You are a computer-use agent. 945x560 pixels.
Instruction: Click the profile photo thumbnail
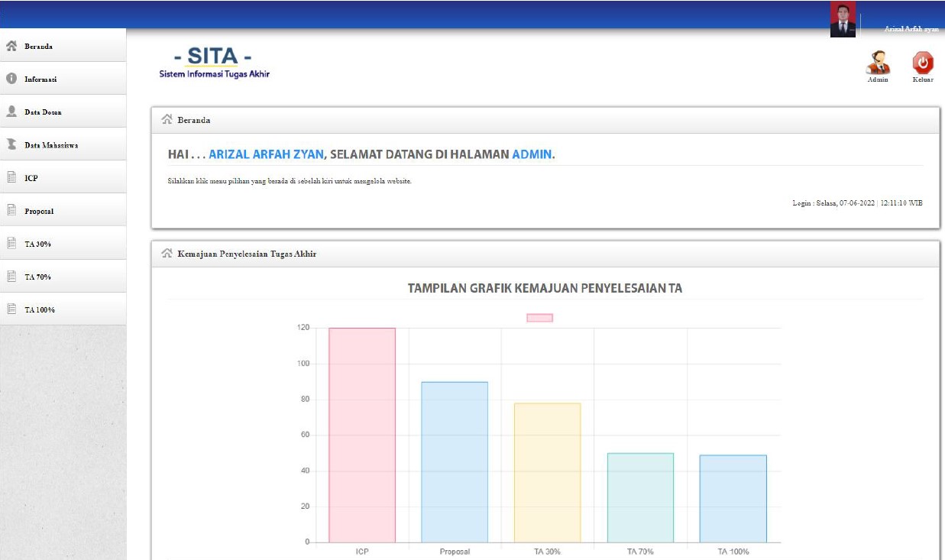(843, 19)
